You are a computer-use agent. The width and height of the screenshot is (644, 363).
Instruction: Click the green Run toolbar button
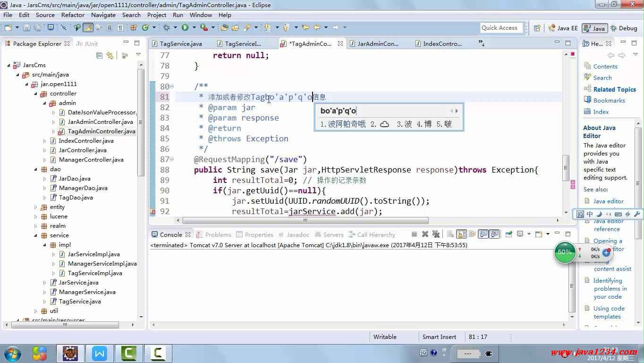coord(185,28)
